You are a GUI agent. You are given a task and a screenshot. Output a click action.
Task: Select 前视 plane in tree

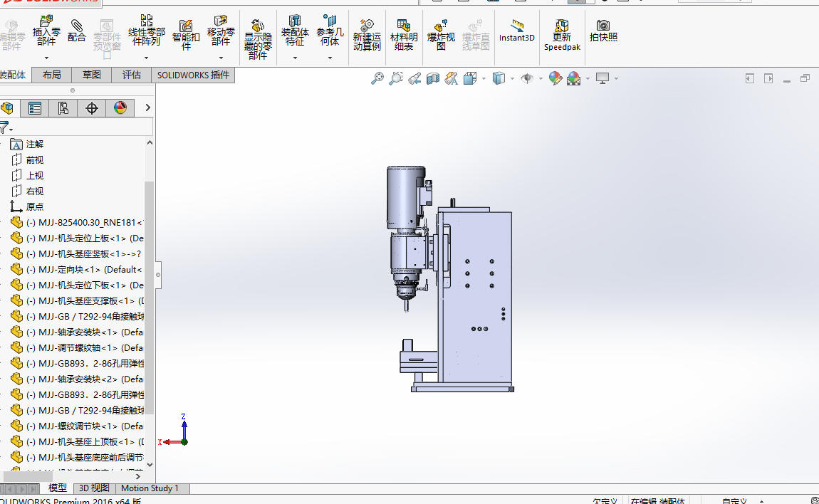pyautogui.click(x=35, y=160)
